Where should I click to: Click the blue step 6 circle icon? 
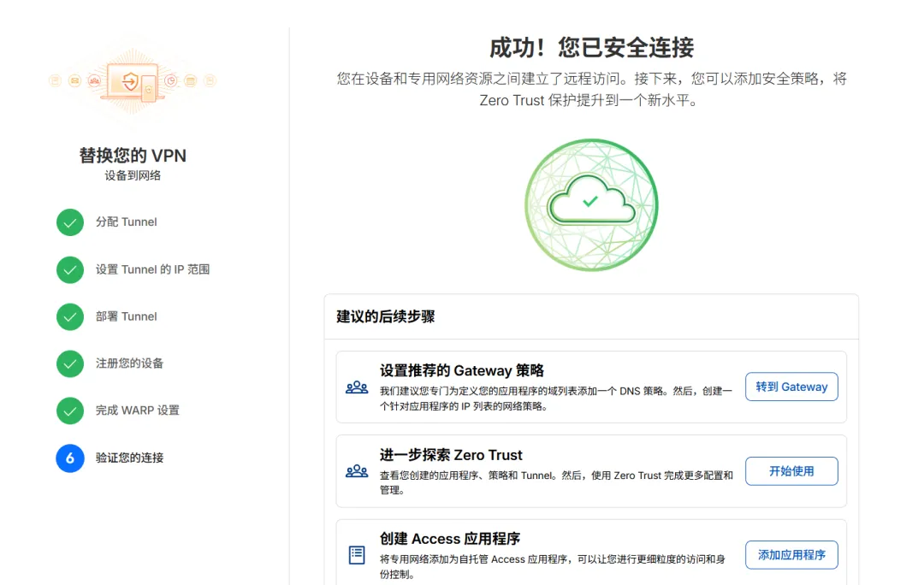click(69, 458)
